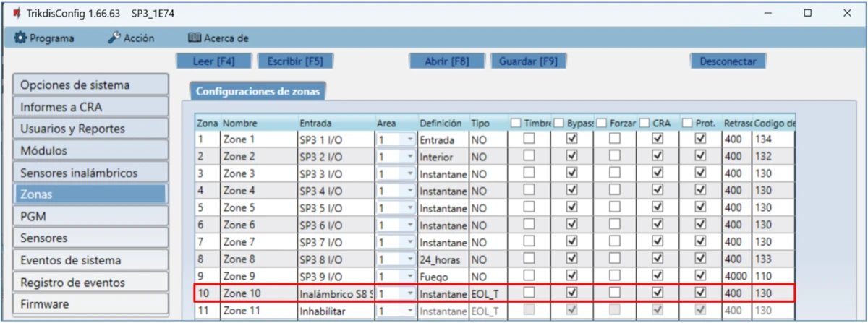Click the Zone 9 Retraso field with 4000
Screen dimensions: 868x323
pos(736,277)
